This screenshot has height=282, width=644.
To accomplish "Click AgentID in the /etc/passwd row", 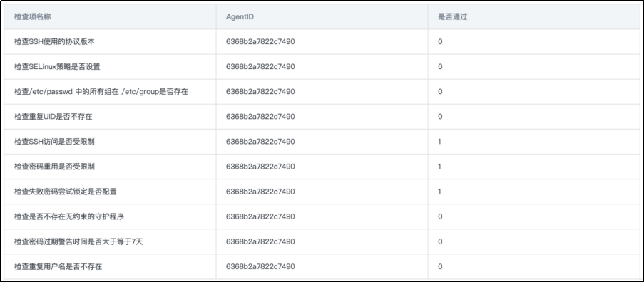I will [x=260, y=92].
